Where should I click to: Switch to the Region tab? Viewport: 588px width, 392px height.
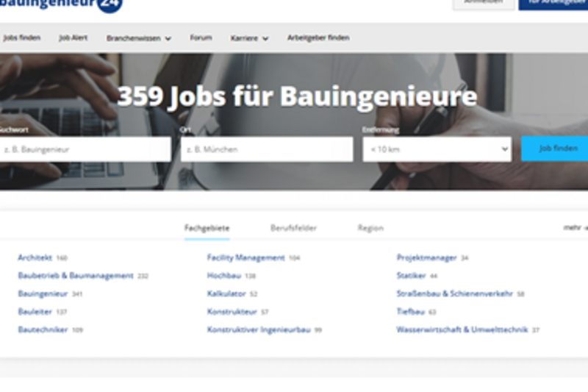[370, 228]
